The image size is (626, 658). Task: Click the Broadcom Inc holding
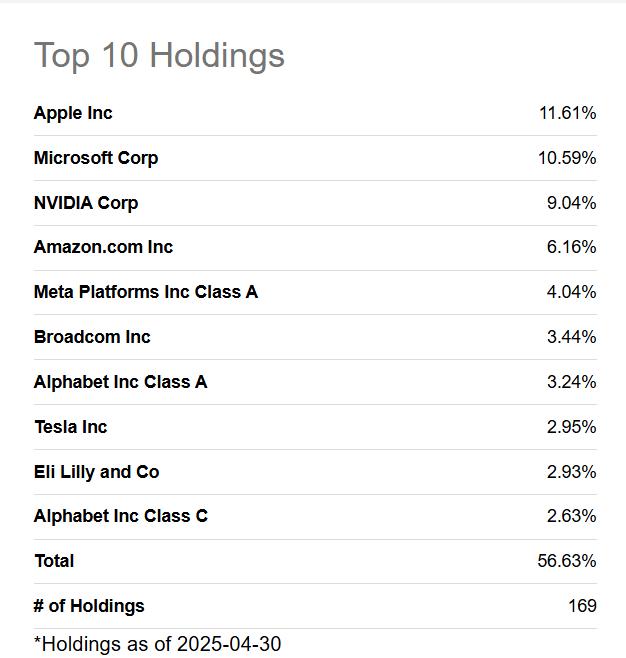click(92, 337)
